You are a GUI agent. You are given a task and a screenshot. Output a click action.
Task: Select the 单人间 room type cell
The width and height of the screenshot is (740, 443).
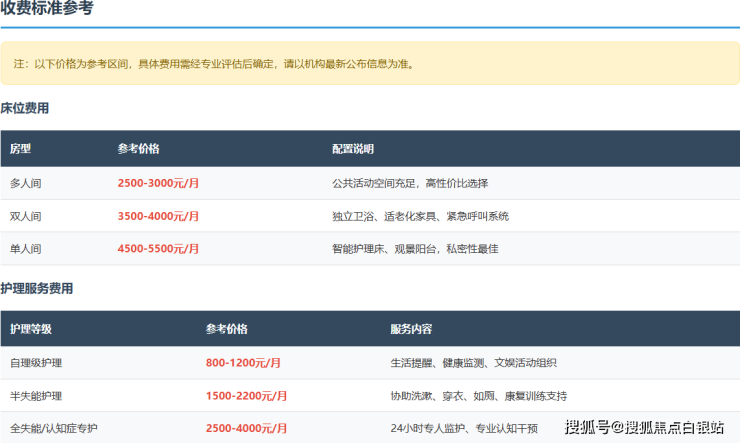pos(26,248)
